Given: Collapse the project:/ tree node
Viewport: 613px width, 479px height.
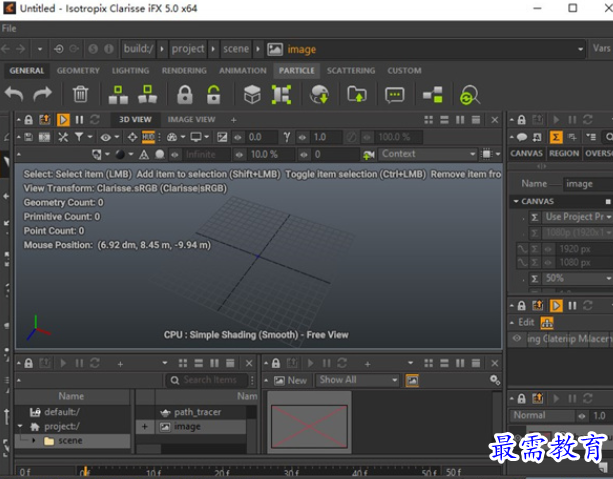Looking at the screenshot, I should coord(20,426).
